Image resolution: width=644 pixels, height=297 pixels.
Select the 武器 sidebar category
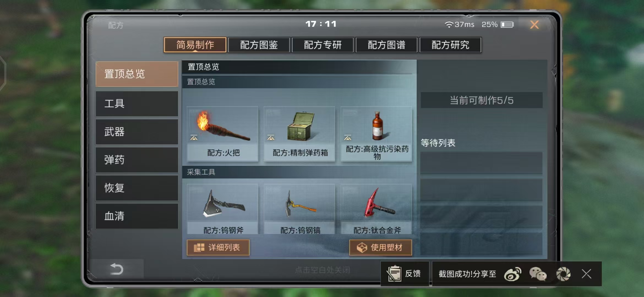click(x=137, y=132)
